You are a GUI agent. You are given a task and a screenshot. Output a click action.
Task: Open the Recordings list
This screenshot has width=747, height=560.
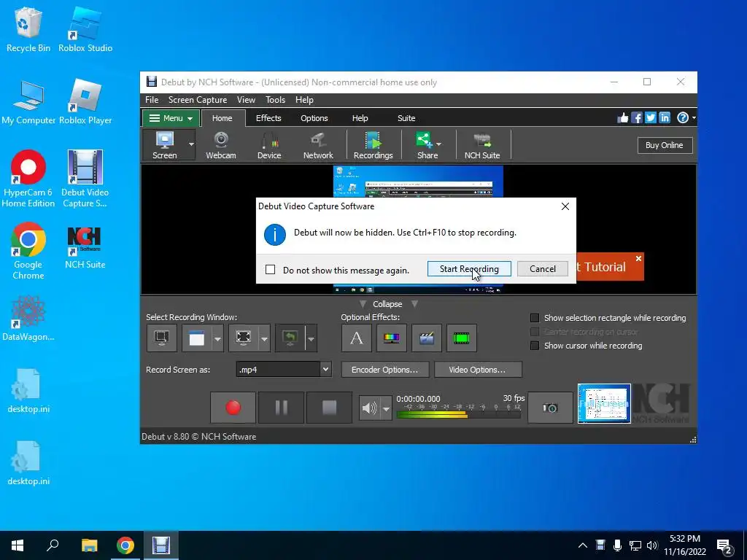pyautogui.click(x=373, y=145)
